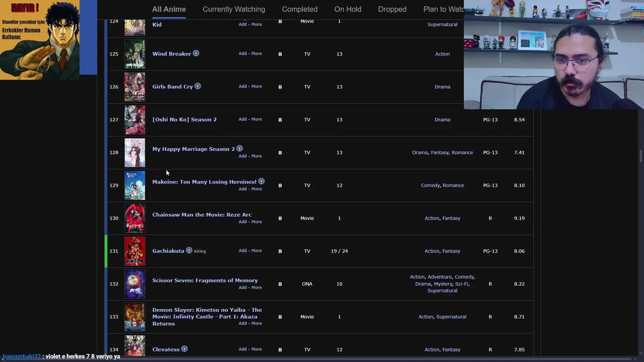Open the Gachiakuta title link
Screen dimensions: 644x362
coord(168,251)
